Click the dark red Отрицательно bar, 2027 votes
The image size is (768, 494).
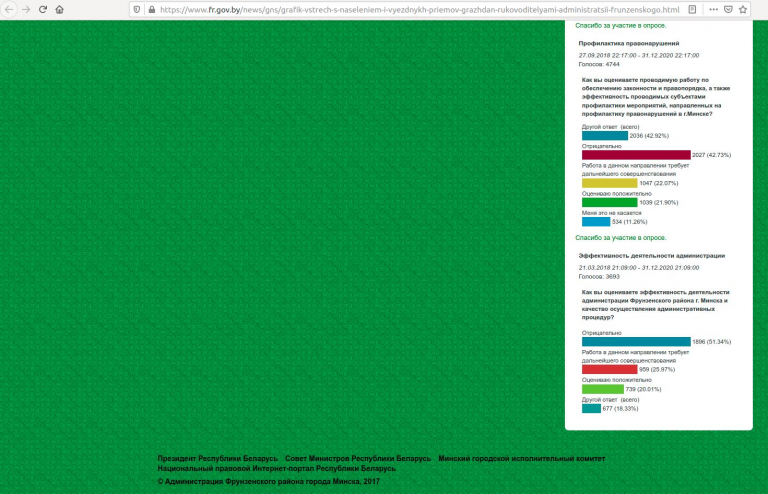coord(635,155)
